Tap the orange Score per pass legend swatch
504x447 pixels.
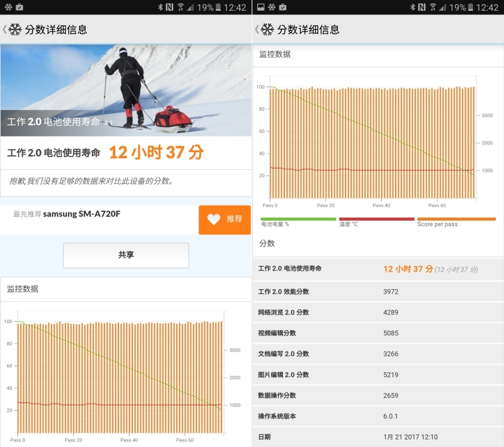(456, 219)
